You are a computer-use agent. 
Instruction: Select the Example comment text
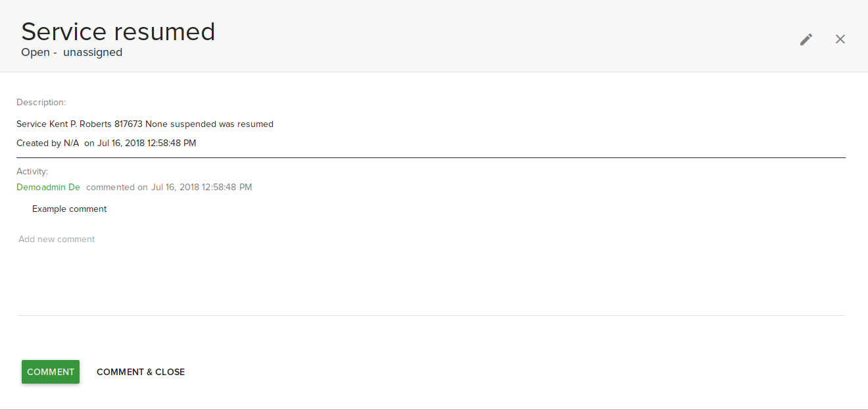pos(69,209)
